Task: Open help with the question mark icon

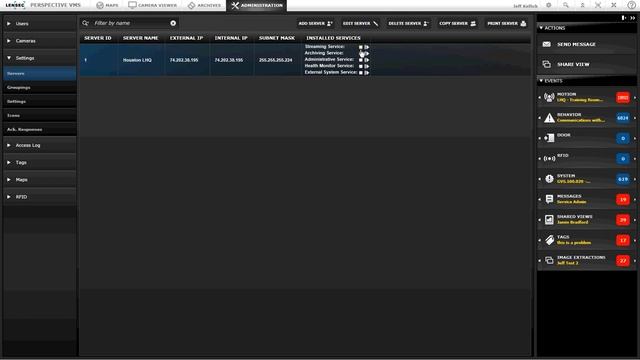Action: pyautogui.click(x=631, y=5)
